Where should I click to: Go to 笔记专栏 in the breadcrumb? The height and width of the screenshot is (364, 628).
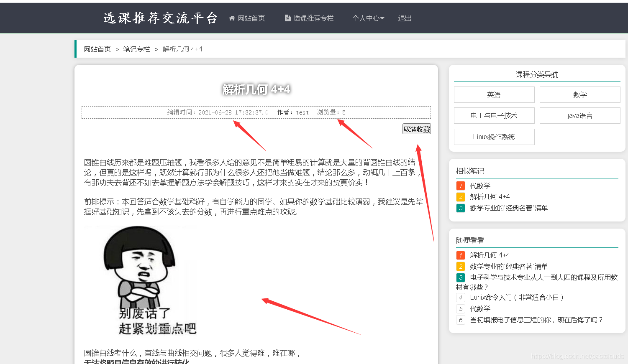[x=136, y=49]
